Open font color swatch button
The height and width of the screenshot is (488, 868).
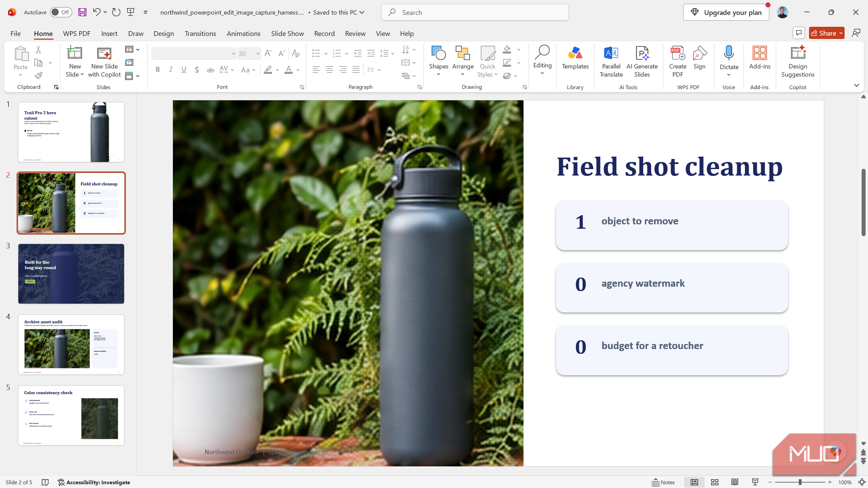point(288,70)
